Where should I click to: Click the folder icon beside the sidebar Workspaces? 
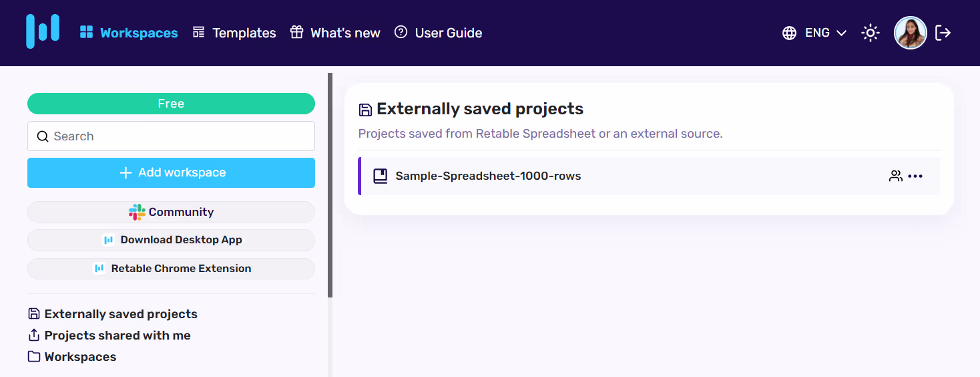click(34, 356)
